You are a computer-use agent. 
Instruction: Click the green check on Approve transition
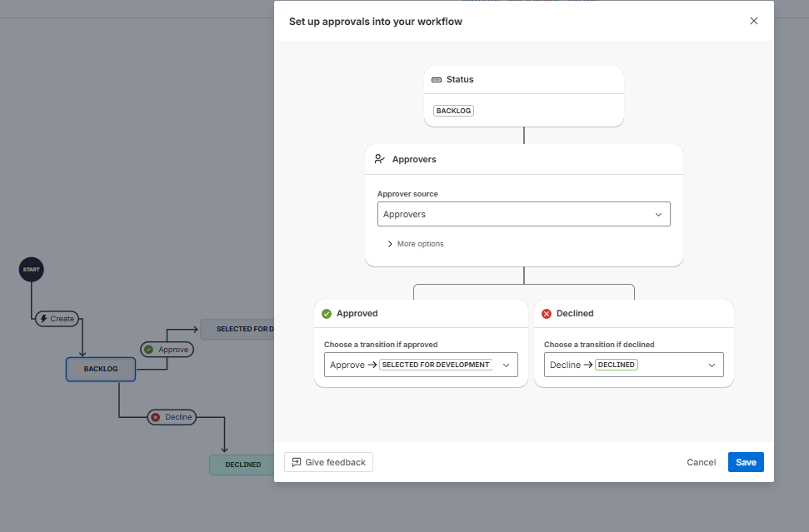coord(148,350)
